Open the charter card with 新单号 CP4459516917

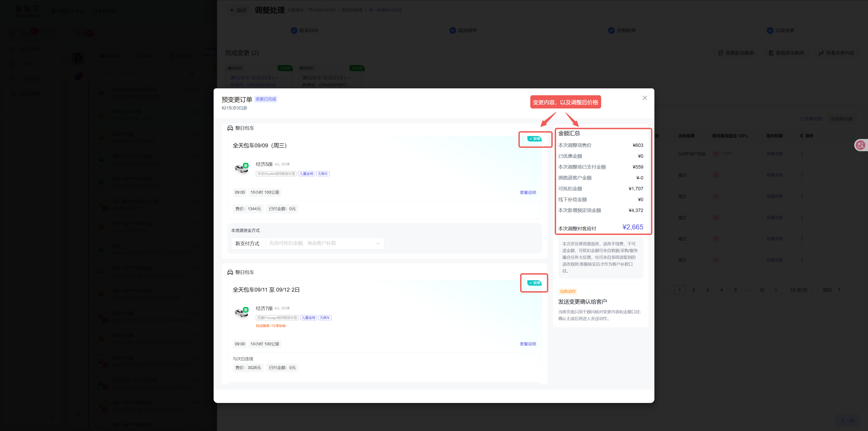pos(330,76)
